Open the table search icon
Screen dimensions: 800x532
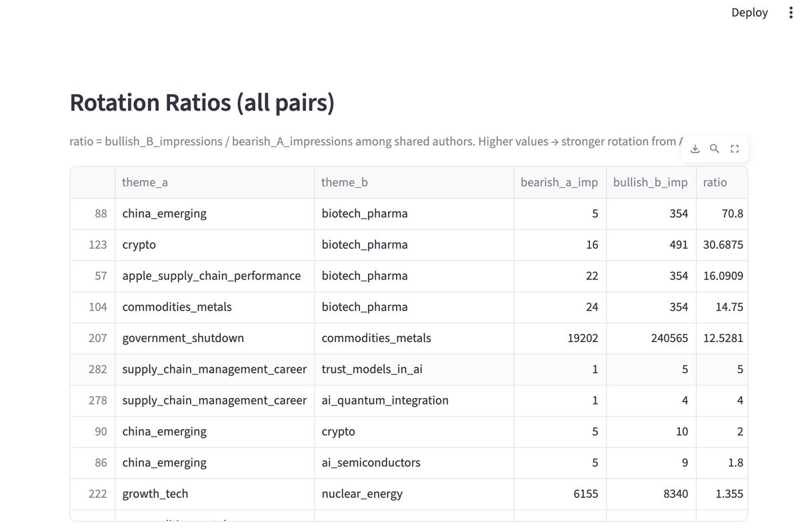tap(715, 149)
